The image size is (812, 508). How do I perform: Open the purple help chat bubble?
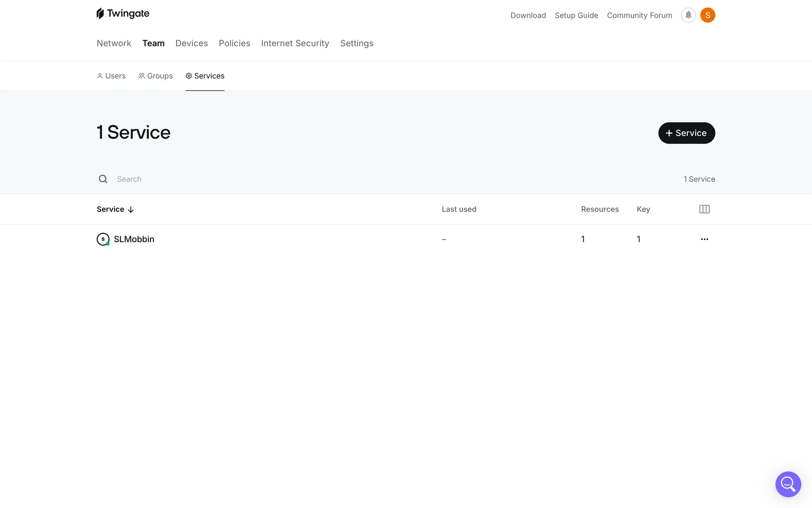(788, 484)
